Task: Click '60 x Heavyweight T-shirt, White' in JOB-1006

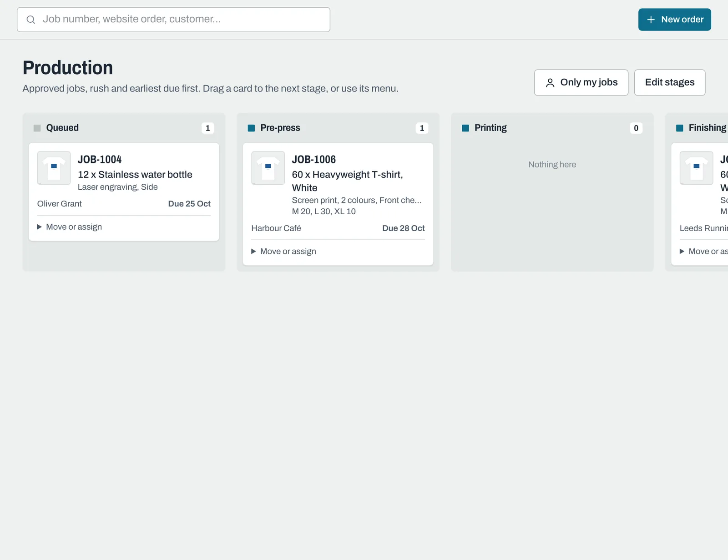Action: (x=348, y=181)
